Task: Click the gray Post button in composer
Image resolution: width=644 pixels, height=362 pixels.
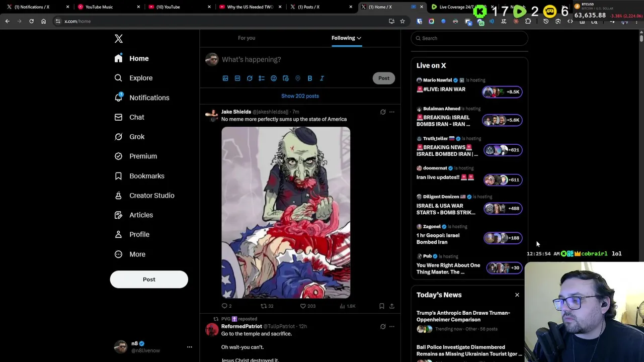Action: (x=384, y=78)
